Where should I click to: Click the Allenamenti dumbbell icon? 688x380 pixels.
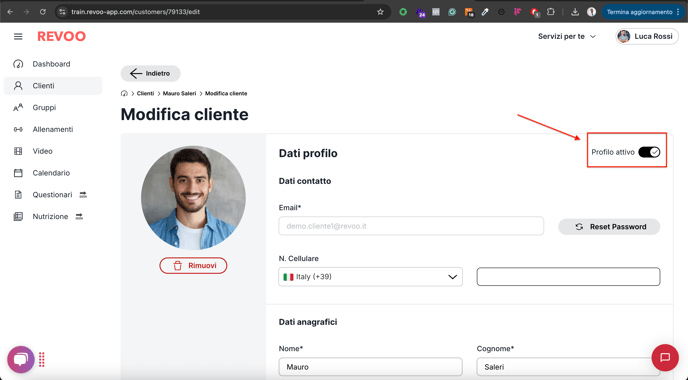[x=18, y=129]
